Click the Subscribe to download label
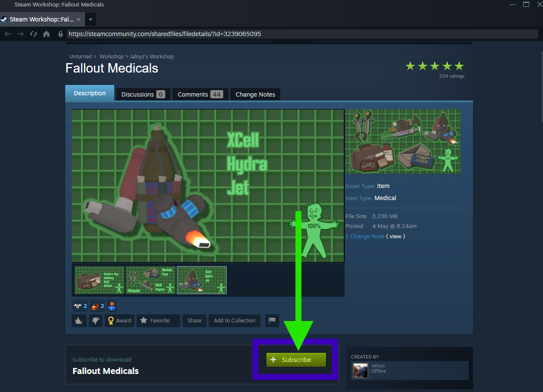 pos(102,359)
